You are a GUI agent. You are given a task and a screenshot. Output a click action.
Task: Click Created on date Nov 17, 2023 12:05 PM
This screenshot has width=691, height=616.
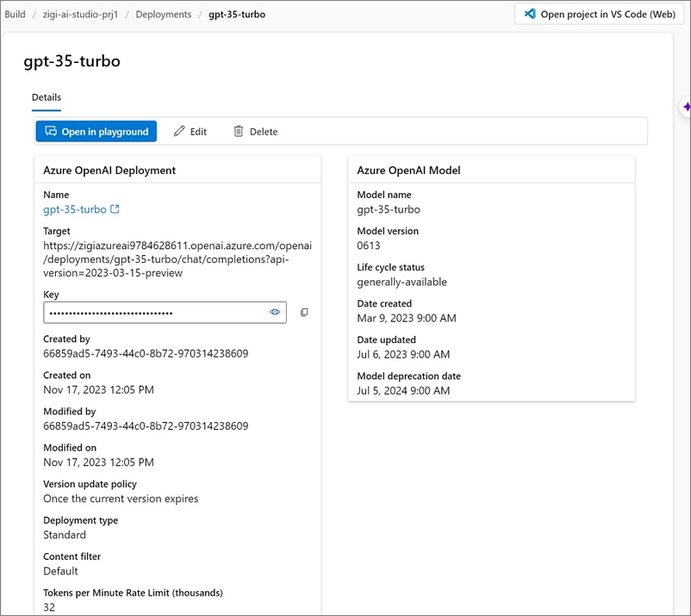(99, 390)
